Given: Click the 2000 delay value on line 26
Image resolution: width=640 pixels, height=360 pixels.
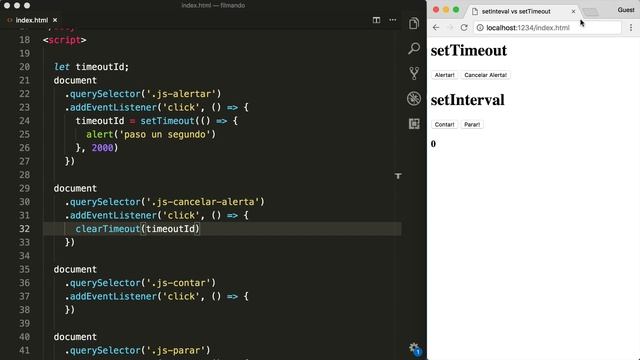Looking at the screenshot, I should click(102, 148).
